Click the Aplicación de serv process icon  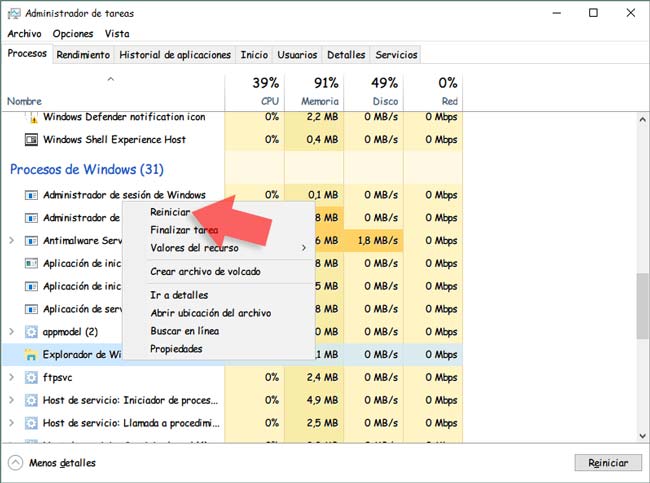tap(32, 309)
